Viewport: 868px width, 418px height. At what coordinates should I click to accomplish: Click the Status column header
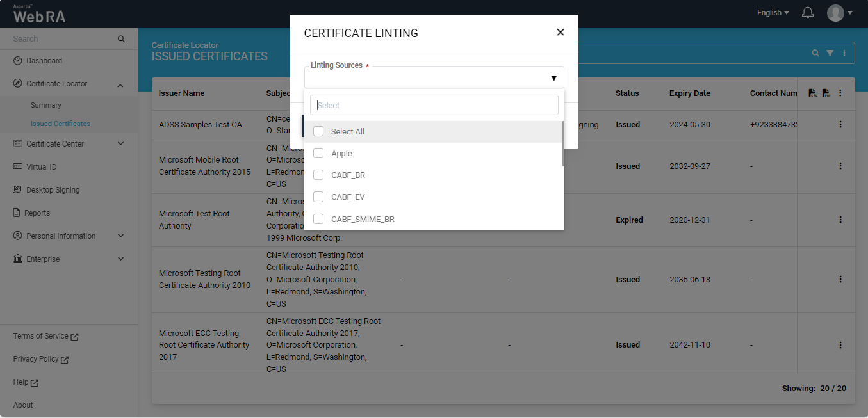click(x=627, y=93)
